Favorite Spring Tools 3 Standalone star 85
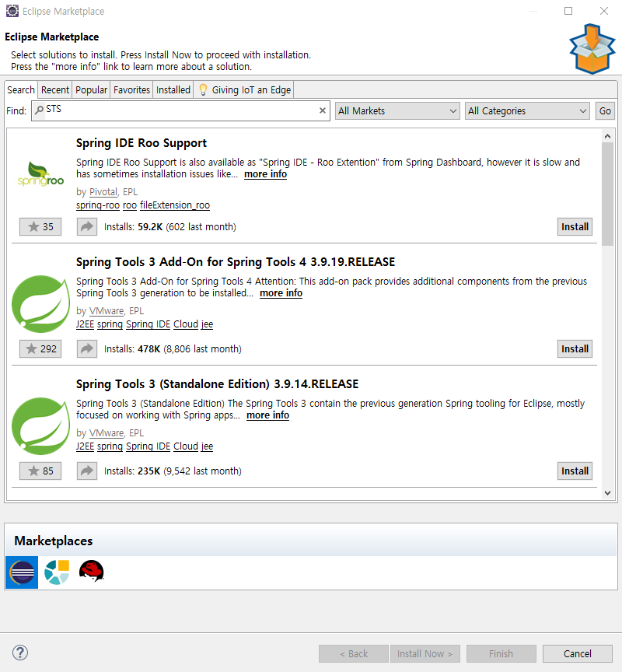Image resolution: width=622 pixels, height=672 pixels. [x=40, y=471]
